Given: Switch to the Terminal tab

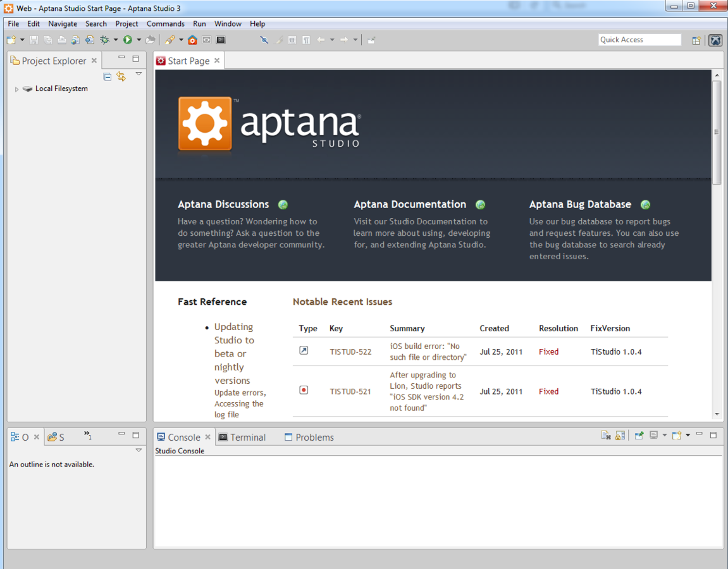Looking at the screenshot, I should [x=242, y=437].
